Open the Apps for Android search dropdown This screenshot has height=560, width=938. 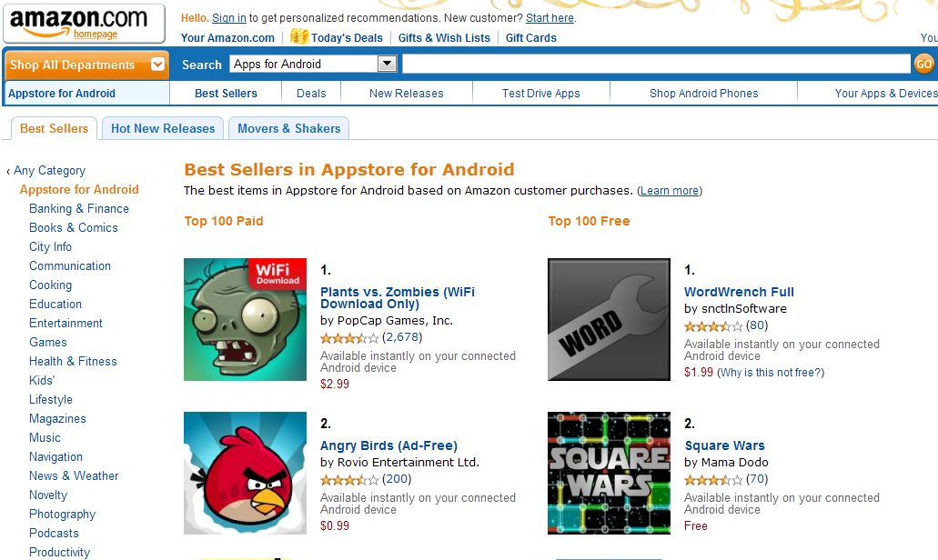pyautogui.click(x=387, y=64)
